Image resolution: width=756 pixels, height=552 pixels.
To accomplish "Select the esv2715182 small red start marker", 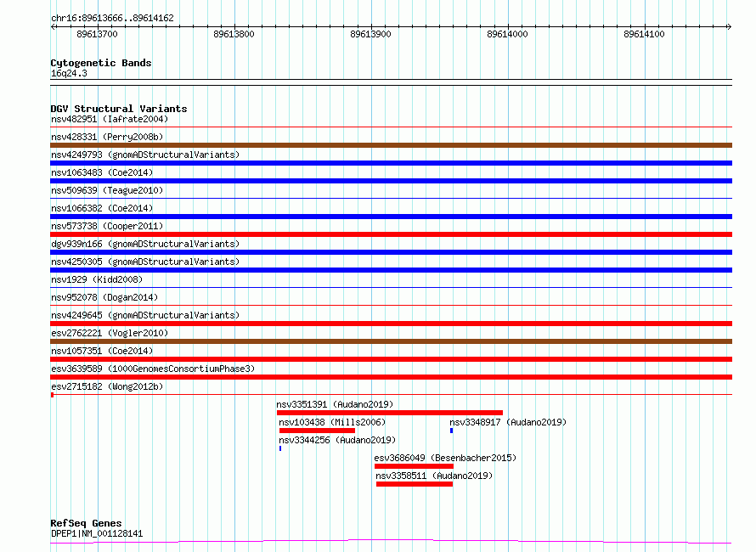I will click(52, 395).
